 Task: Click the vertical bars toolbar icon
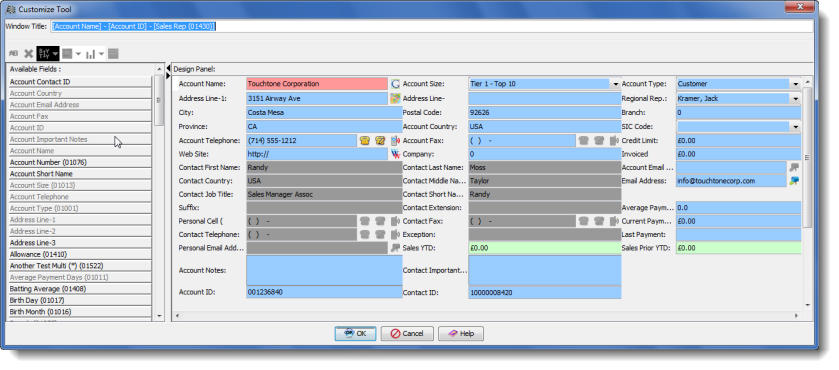pos(90,54)
